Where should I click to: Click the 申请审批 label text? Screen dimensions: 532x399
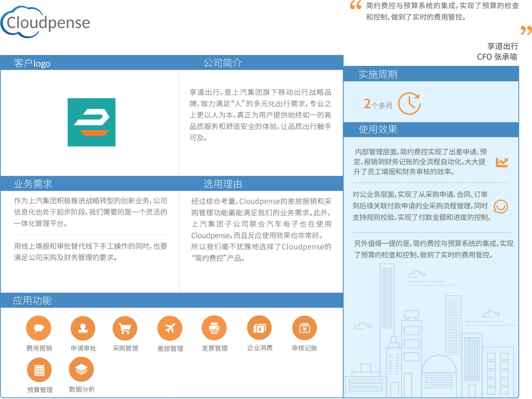tap(83, 348)
